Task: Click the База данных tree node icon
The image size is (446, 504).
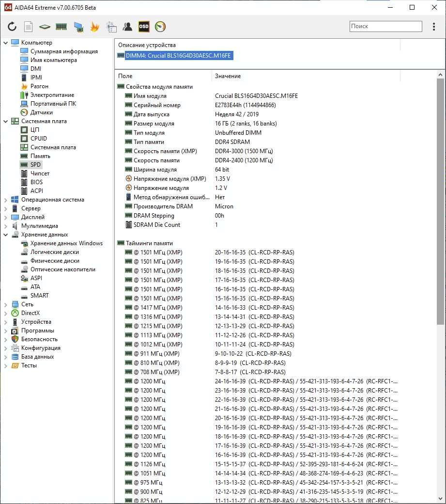Action: click(x=15, y=357)
